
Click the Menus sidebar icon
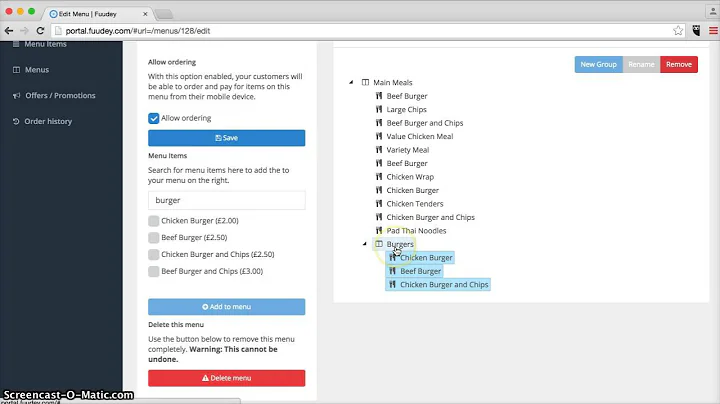(x=17, y=70)
